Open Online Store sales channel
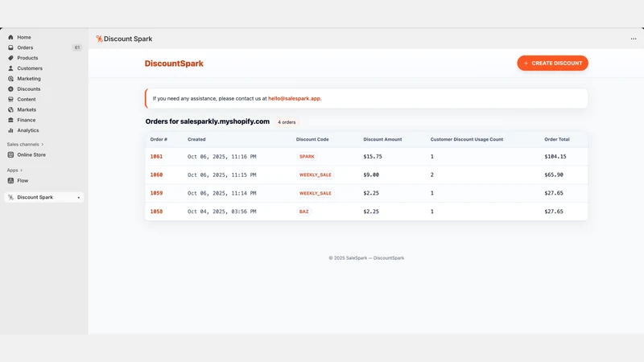The height and width of the screenshot is (362, 644). [x=31, y=154]
